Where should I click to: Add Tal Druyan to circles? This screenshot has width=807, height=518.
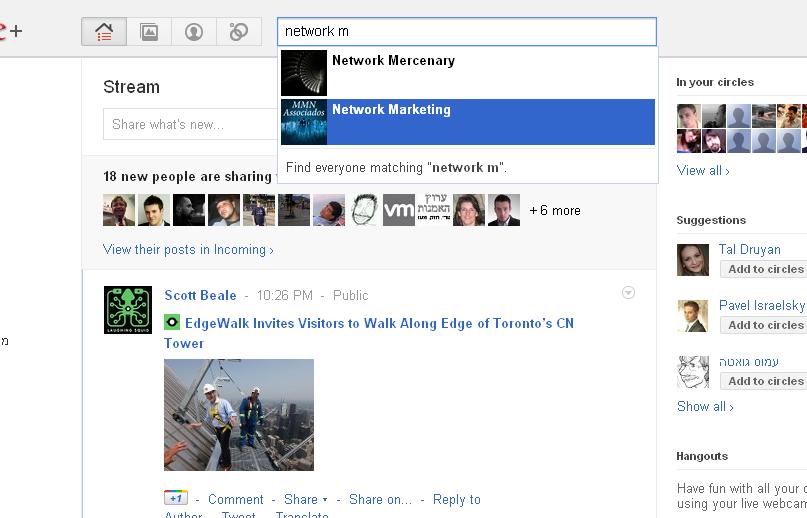764,269
